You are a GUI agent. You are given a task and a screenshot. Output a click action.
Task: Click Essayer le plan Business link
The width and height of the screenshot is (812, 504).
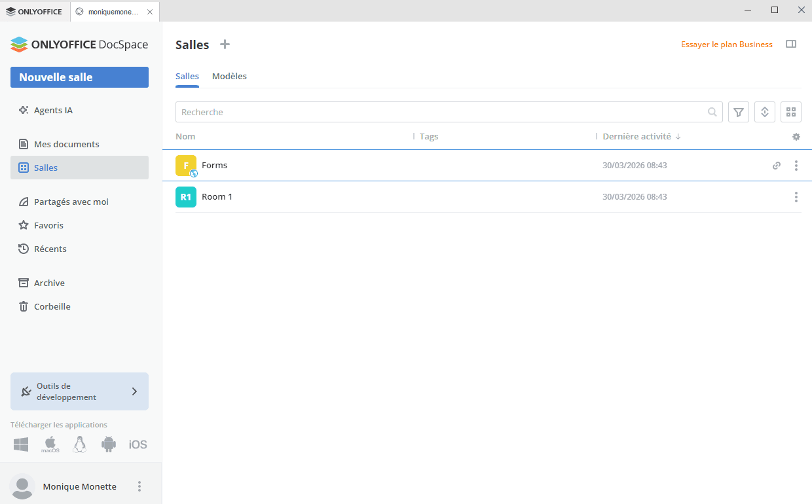(726, 45)
